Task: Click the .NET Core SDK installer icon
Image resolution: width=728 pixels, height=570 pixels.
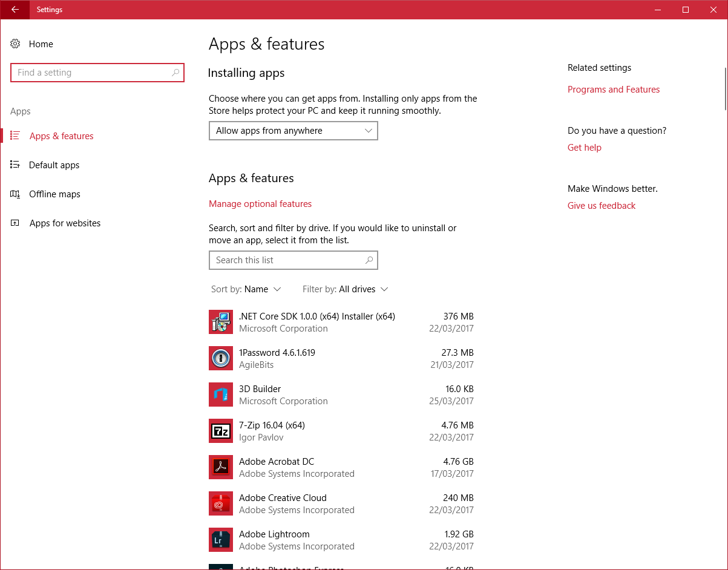Action: coord(221,322)
